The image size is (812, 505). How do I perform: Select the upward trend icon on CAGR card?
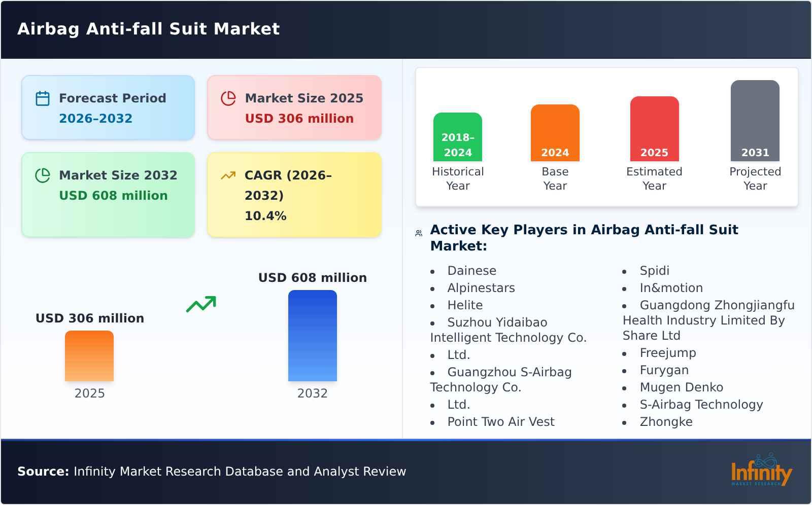tap(228, 175)
